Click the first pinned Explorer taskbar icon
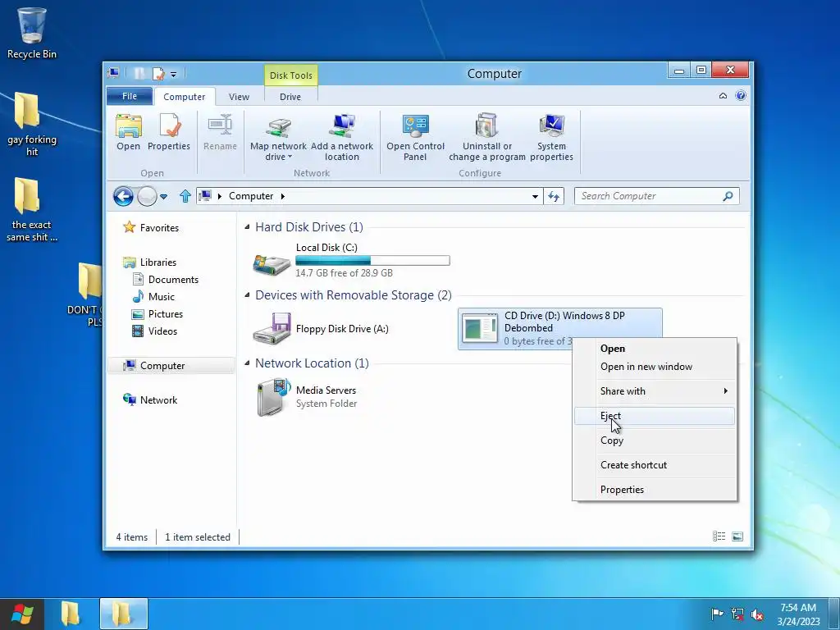Screen dimensions: 840x630 [71, 614]
